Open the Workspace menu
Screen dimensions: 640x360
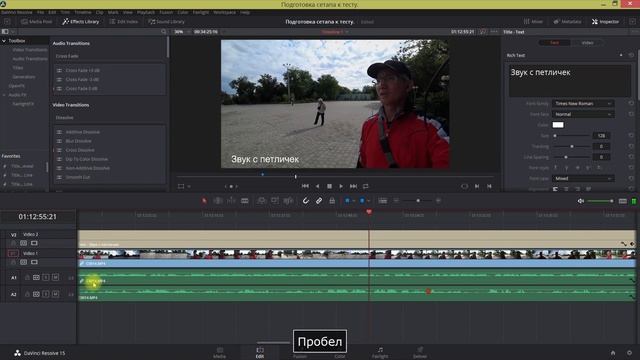pos(224,12)
